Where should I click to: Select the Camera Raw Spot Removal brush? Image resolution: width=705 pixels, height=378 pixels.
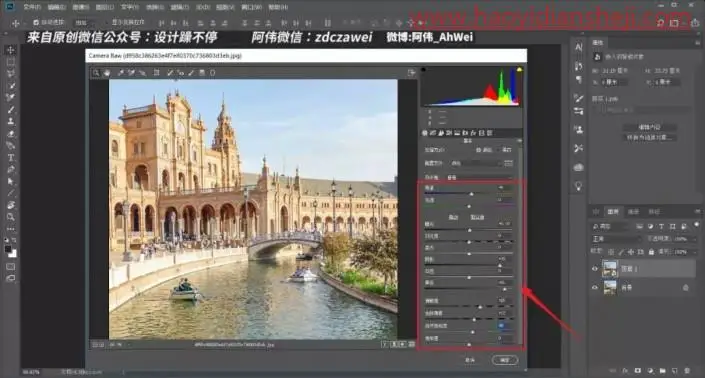[170, 72]
